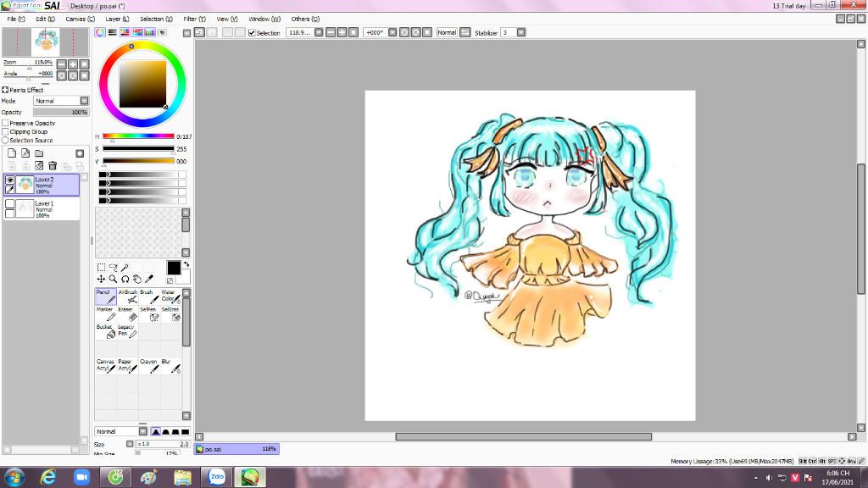Enable the Selection Source option
Screen dimensions: 868x488
click(x=6, y=141)
